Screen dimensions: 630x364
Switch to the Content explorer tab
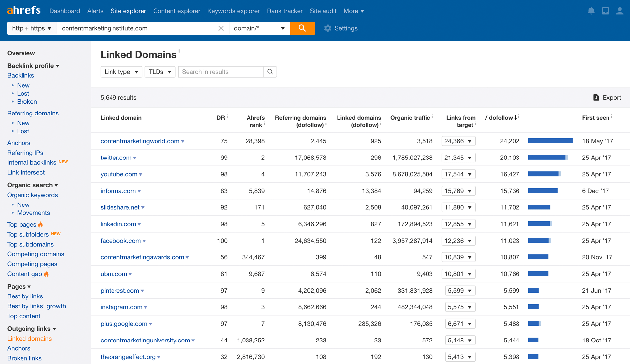[x=176, y=11]
